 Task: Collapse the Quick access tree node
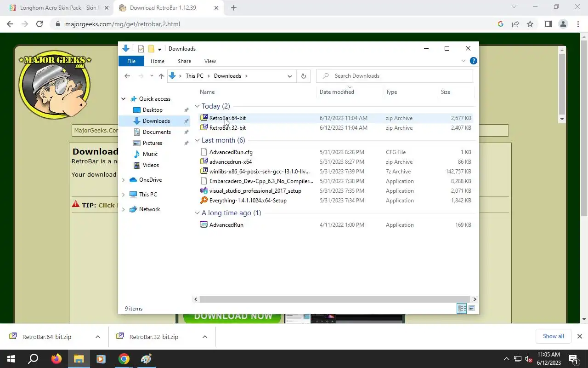123,99
